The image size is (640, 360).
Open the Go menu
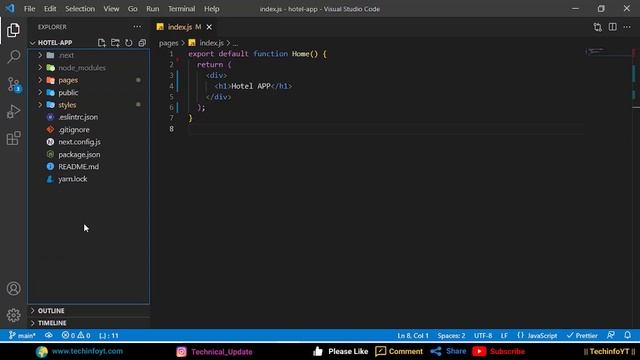(132, 9)
